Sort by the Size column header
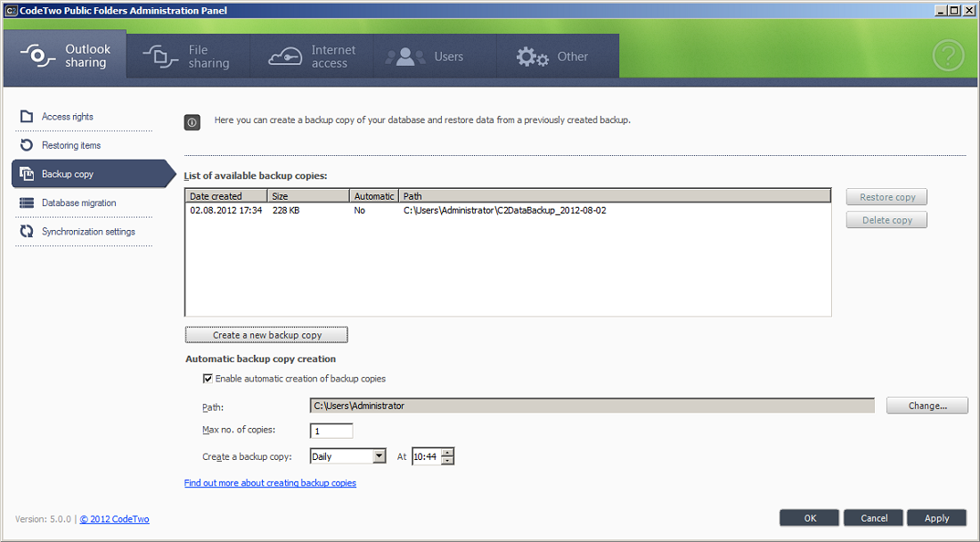Image resolution: width=980 pixels, height=542 pixels. click(309, 196)
